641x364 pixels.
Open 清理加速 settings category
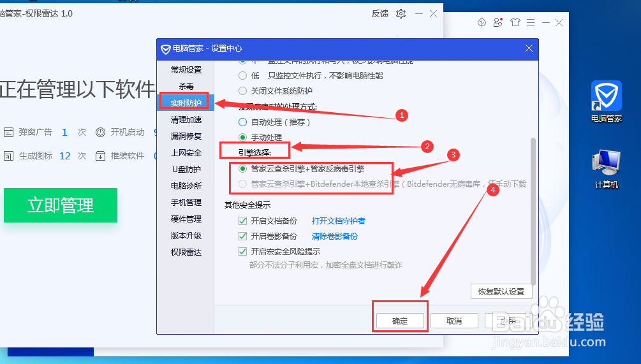[186, 120]
